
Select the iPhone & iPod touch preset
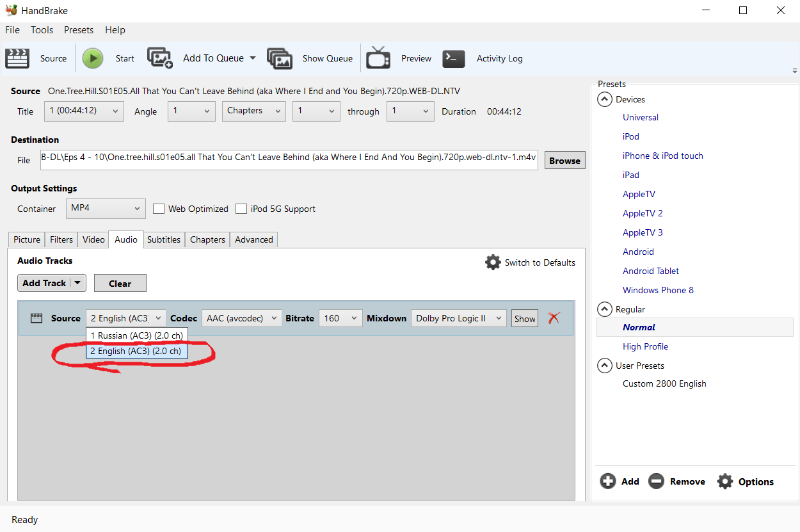pos(663,156)
